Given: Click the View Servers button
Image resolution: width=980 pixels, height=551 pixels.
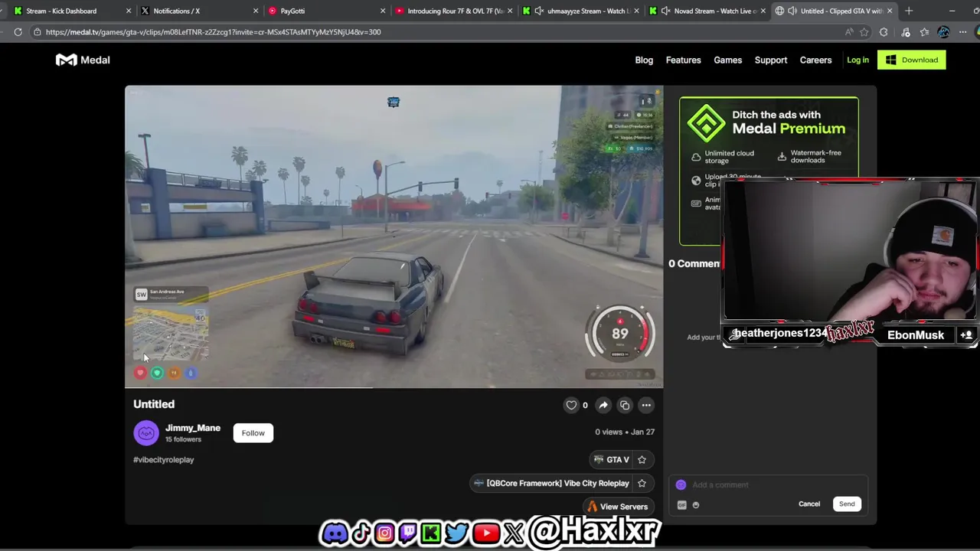Looking at the screenshot, I should (x=618, y=507).
